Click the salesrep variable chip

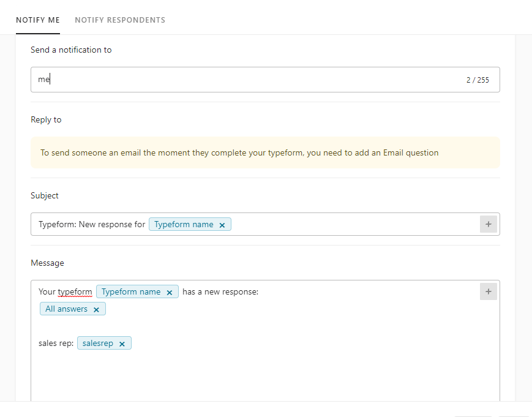click(x=98, y=343)
